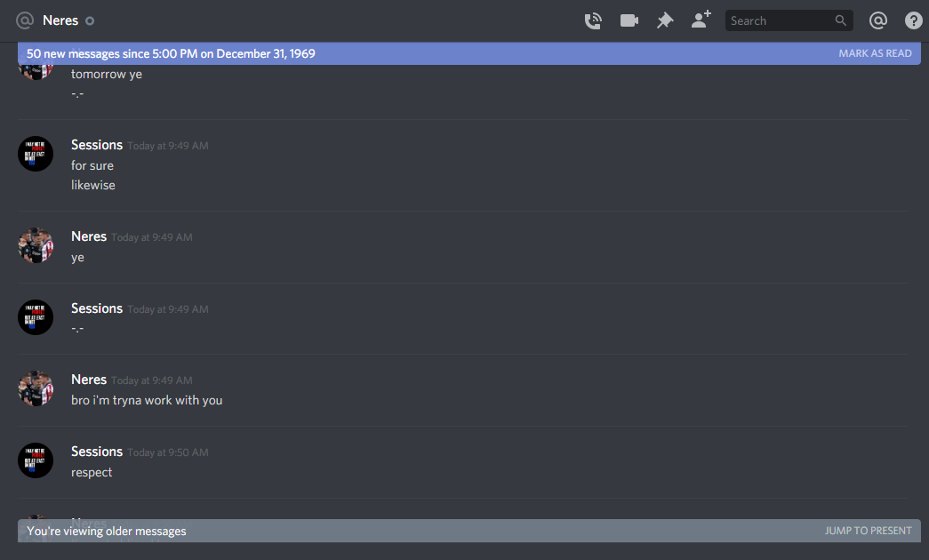Click the Neres name in header

(x=60, y=20)
